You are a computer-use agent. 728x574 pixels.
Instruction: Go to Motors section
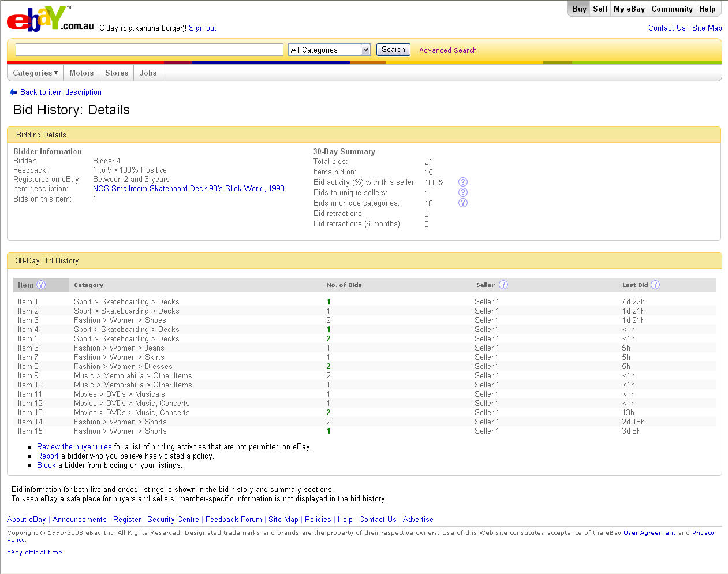tap(81, 73)
